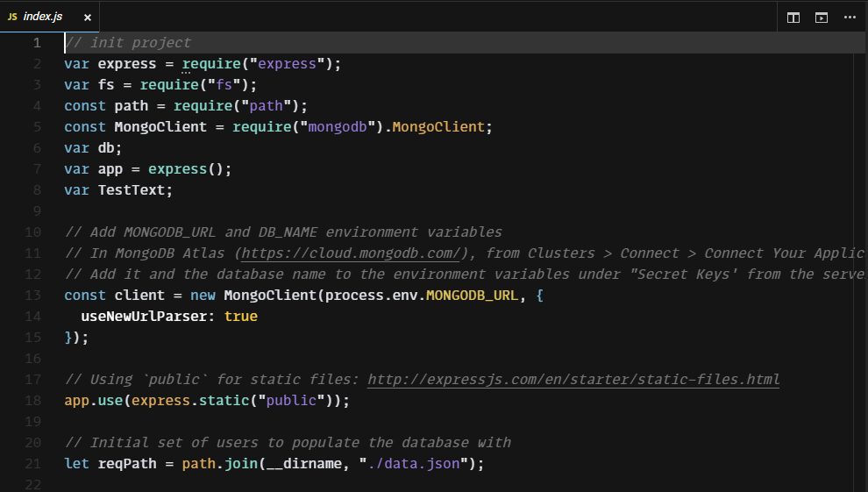Viewport: 868px width, 492px height.
Task: Open the expressjs static-files.html link
Action: coord(573,379)
